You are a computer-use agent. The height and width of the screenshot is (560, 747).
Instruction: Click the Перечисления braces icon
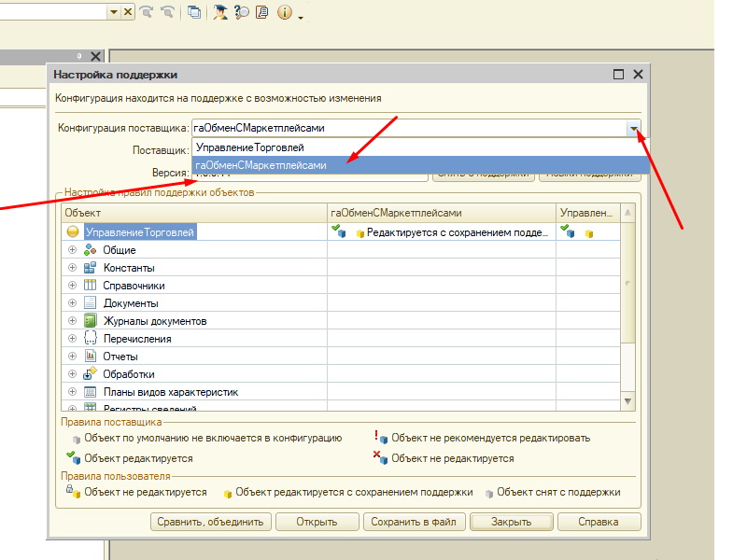point(90,339)
